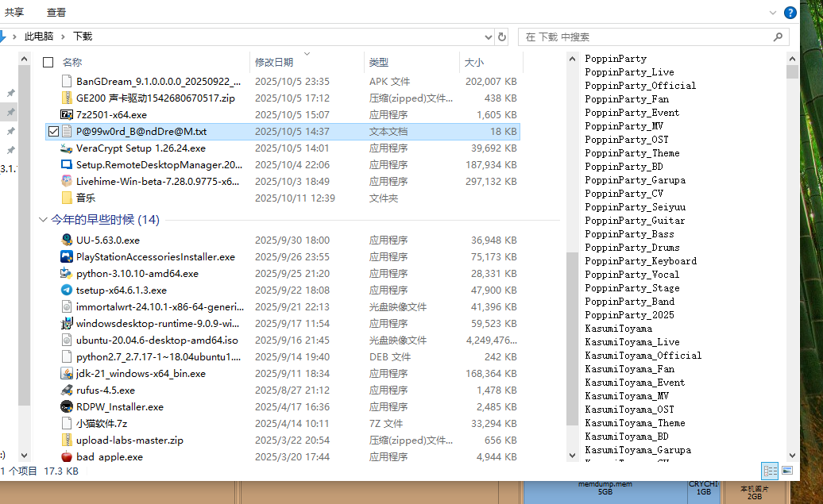The height and width of the screenshot is (504, 823).
Task: Click the python-3.10.10-amd64.exe file icon
Action: [68, 273]
